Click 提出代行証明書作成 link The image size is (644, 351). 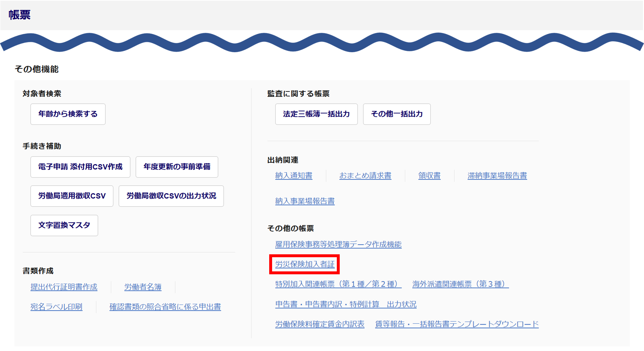[x=64, y=287]
